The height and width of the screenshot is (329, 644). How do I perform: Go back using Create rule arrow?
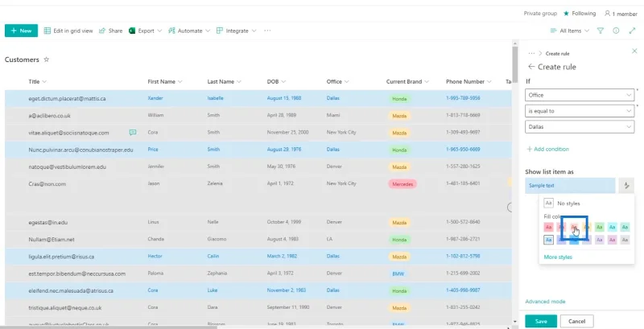(531, 67)
